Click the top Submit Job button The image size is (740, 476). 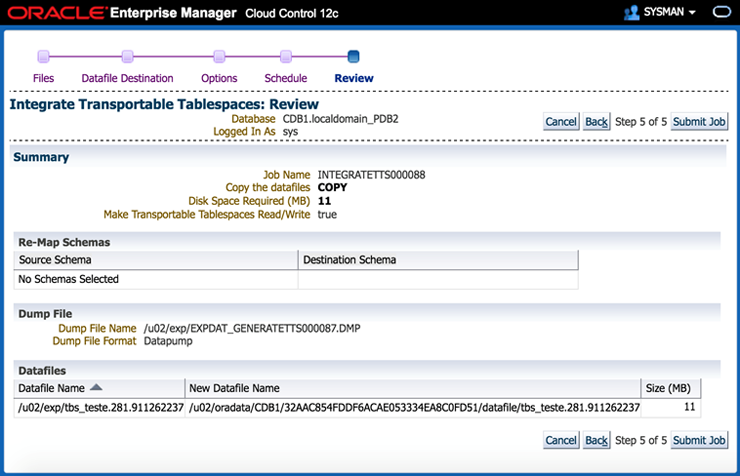pos(699,122)
